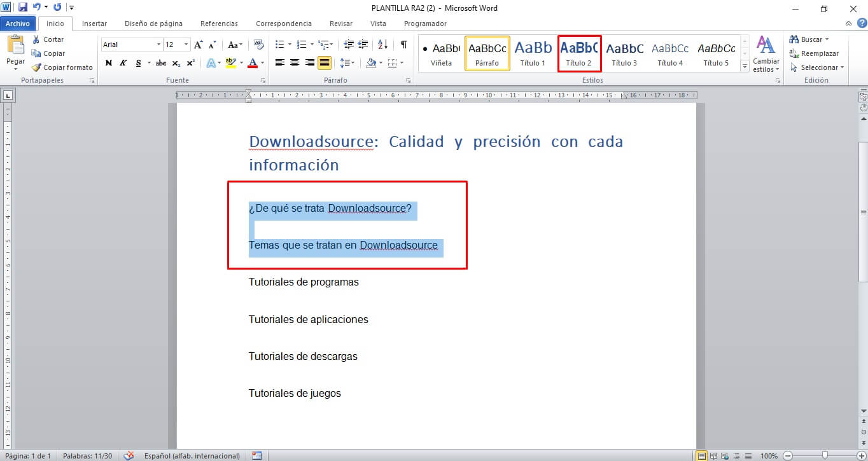Click the Palabras: 11/30 word count
Image resolution: width=868 pixels, height=461 pixels.
89,456
